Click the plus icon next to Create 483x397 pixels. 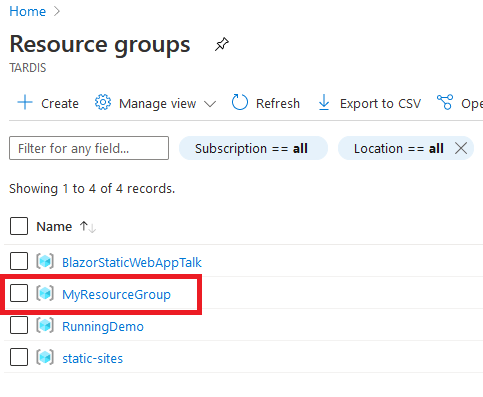tap(25, 102)
